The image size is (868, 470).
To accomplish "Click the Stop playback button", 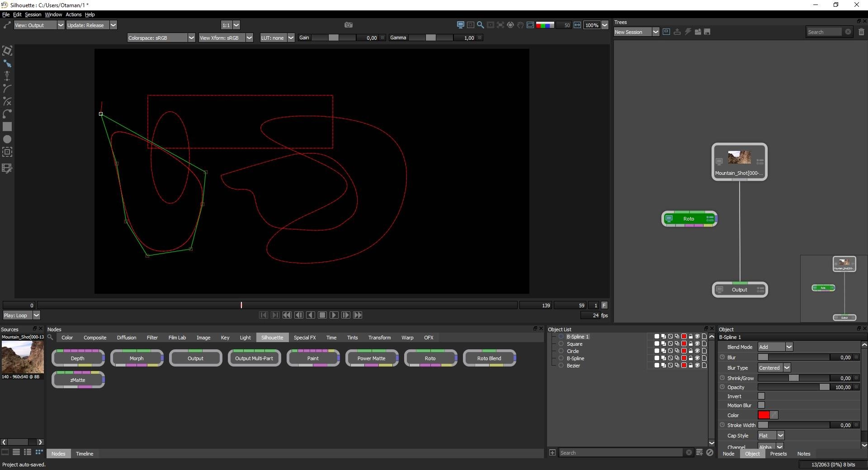I will coord(322,315).
